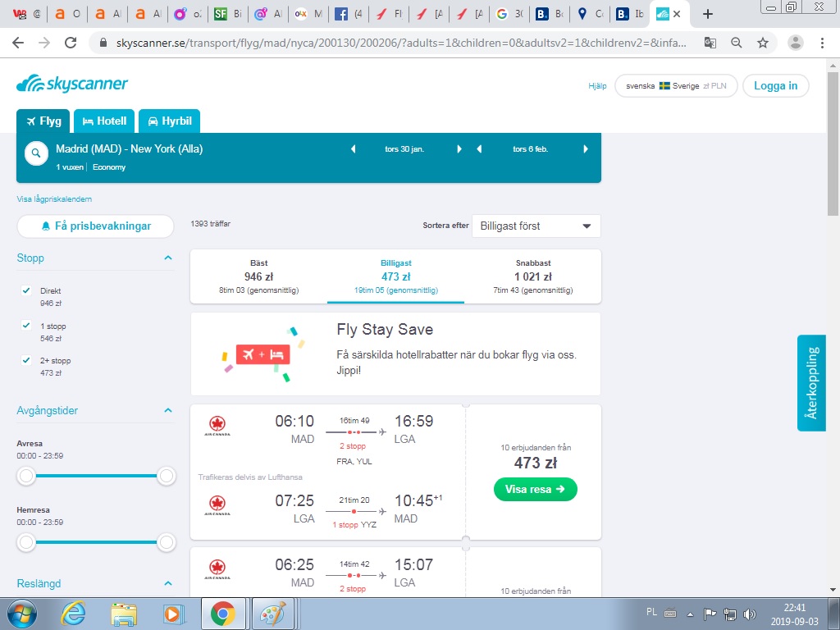Viewport: 840px width, 630px height.
Task: Select the Billigast 473 zł results tab
Action: click(x=396, y=276)
